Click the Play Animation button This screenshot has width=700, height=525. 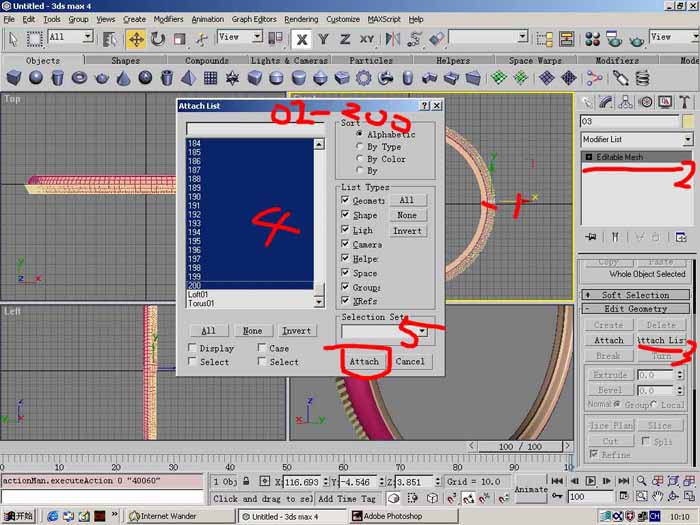click(x=590, y=481)
